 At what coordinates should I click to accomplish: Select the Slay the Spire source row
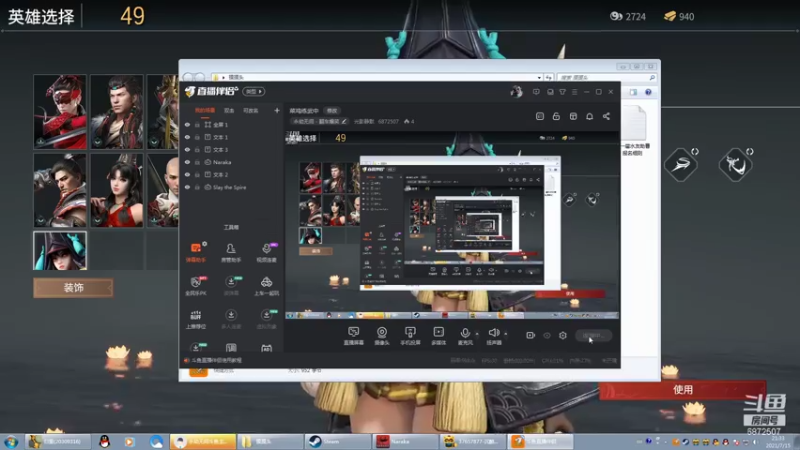[232, 187]
